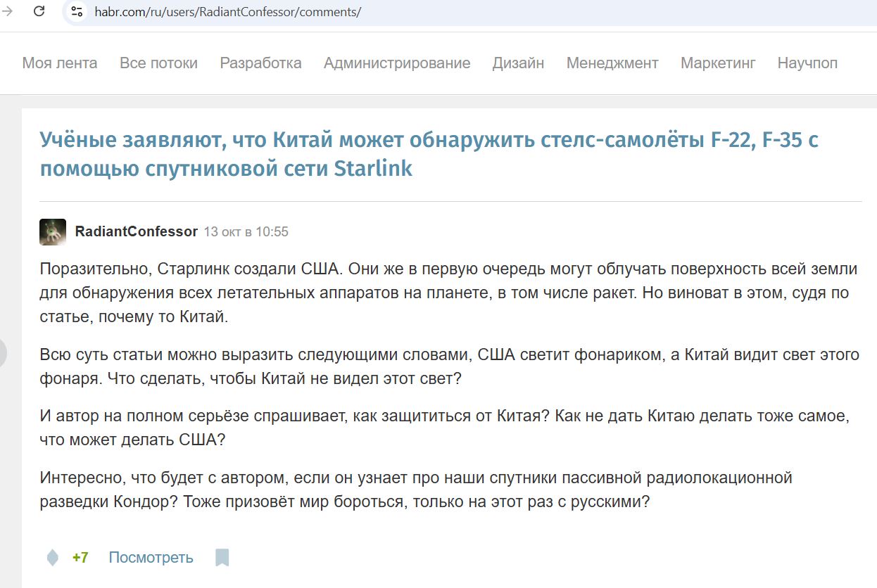The image size is (877, 588).
Task: Click the paragraph starting with Всю суть статьи
Action: click(450, 366)
